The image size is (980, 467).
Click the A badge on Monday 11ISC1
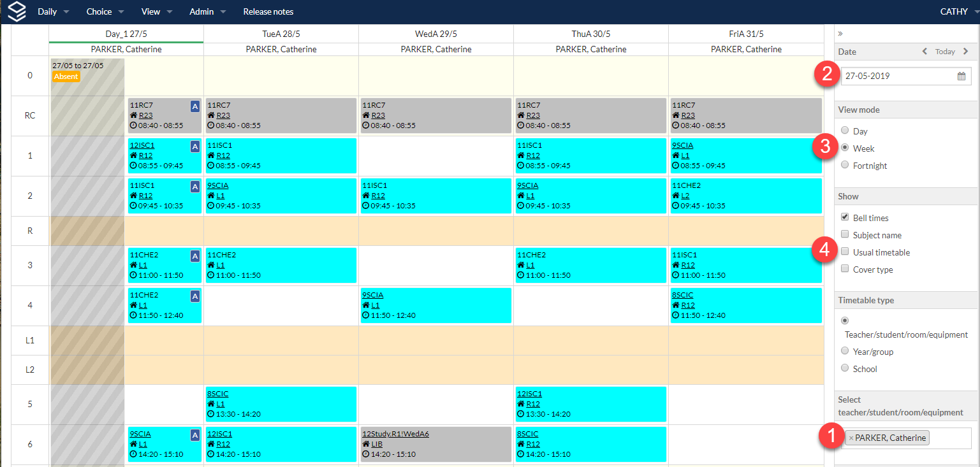coord(195,187)
